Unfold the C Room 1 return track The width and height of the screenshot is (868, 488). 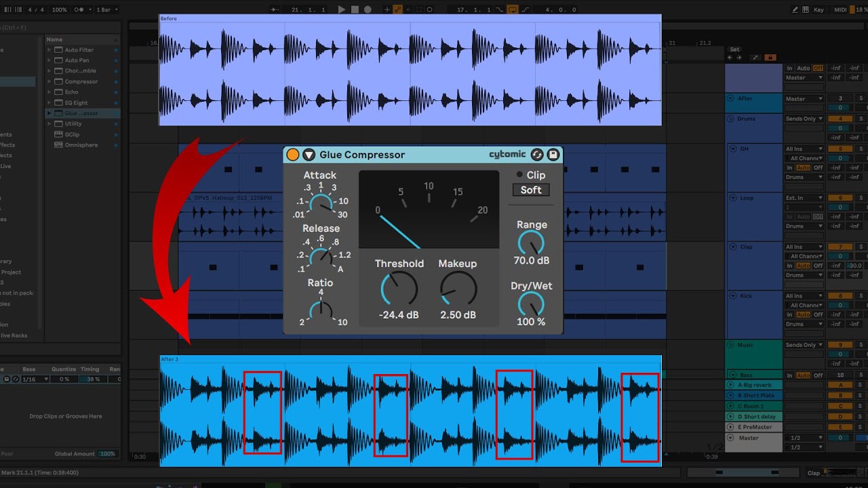click(x=731, y=406)
